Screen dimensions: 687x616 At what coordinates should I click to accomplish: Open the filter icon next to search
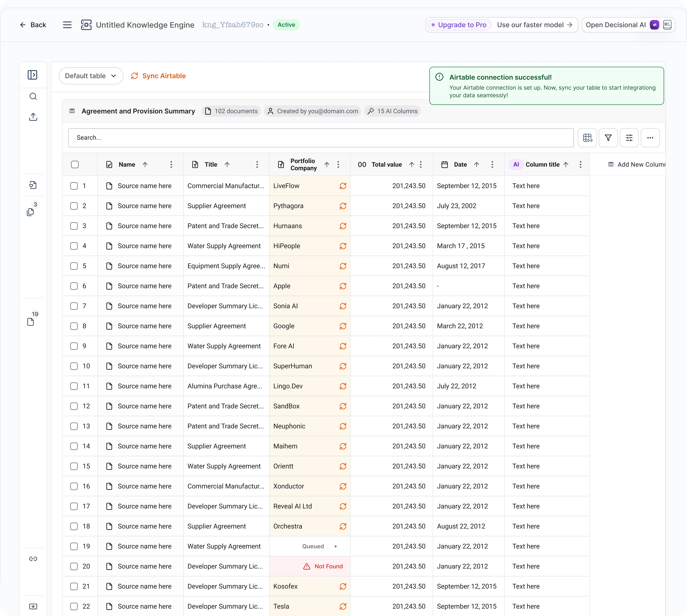pos(608,138)
